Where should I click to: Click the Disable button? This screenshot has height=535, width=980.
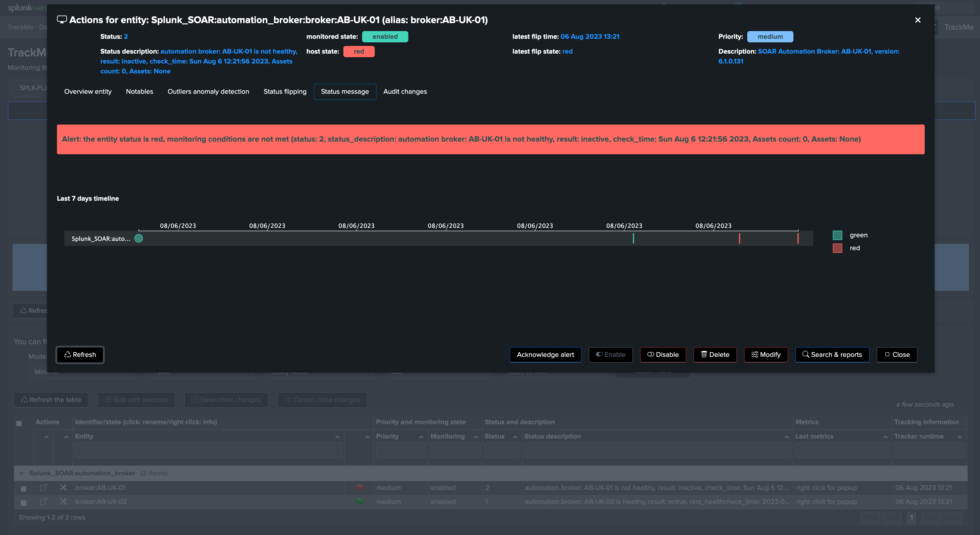click(663, 355)
